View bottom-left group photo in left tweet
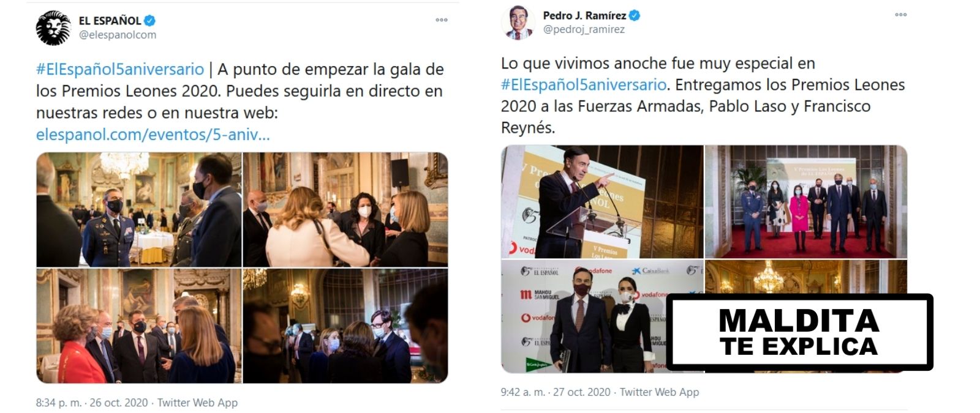Viewport: 980px width, 413px height. 139,326
